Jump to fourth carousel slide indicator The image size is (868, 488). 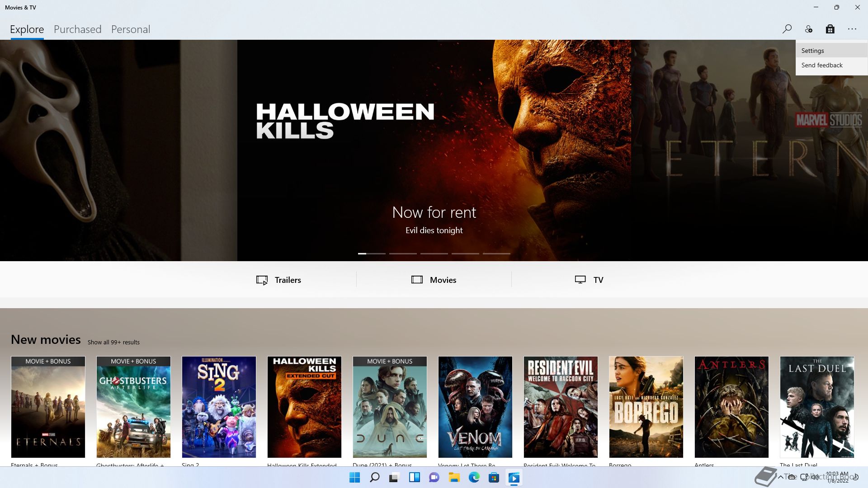tap(465, 253)
